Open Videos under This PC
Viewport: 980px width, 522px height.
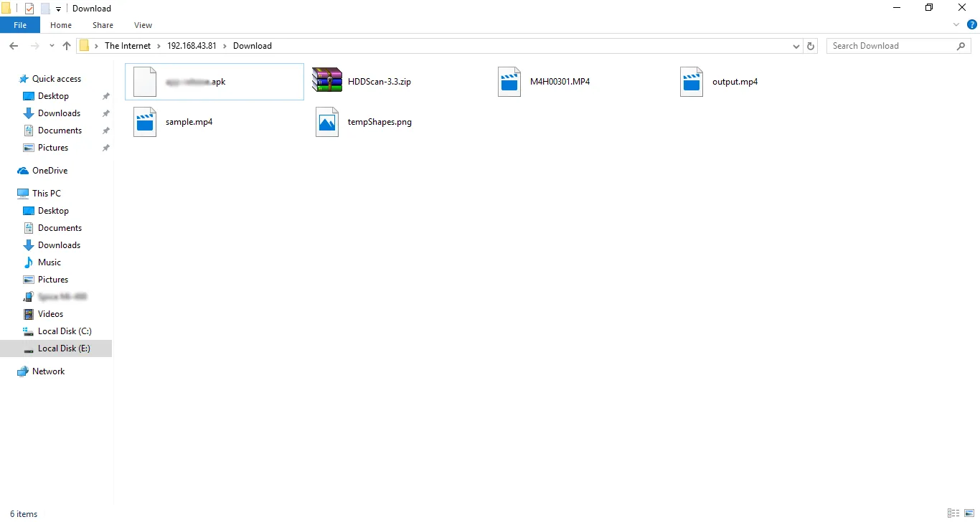click(44, 314)
